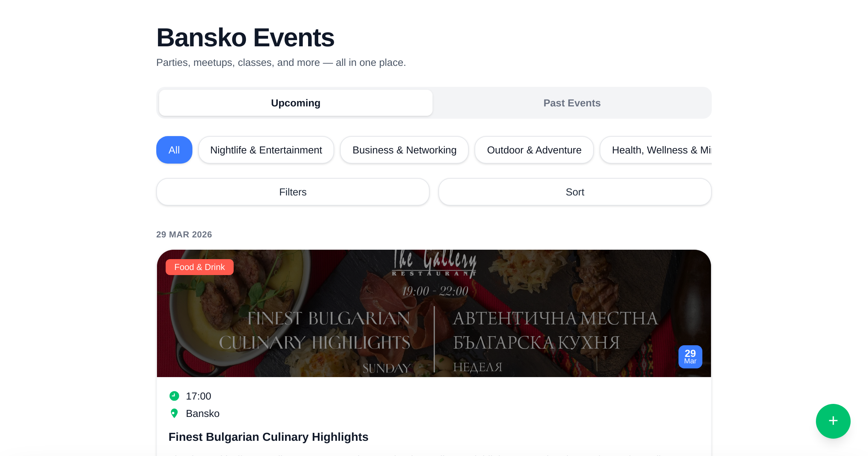Click the 29 MAR 2026 date heading

(184, 235)
